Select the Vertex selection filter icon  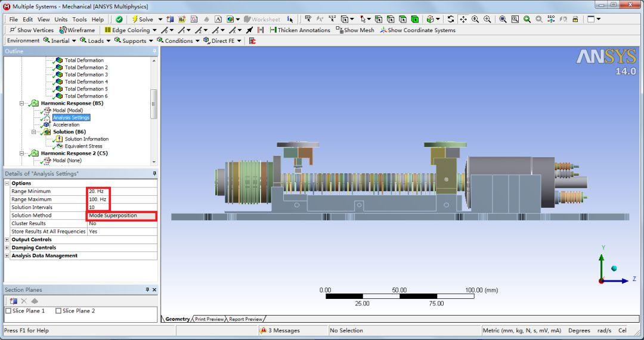click(379, 19)
